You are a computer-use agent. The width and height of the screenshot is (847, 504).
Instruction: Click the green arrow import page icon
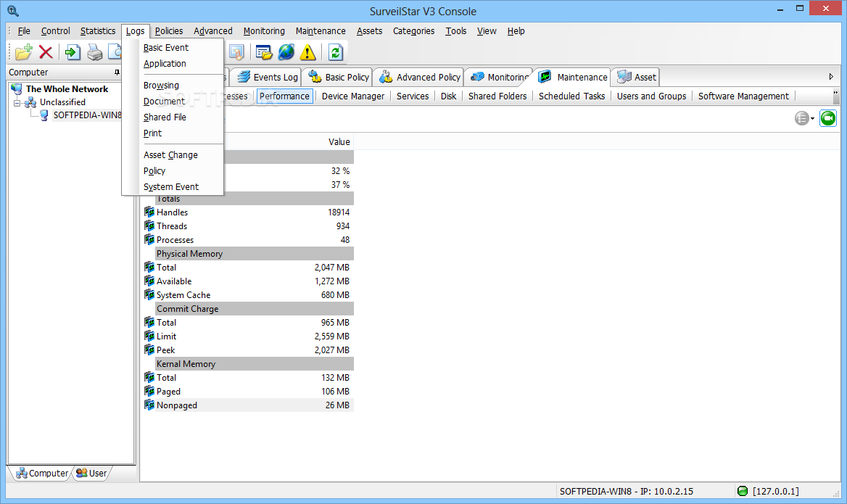73,52
